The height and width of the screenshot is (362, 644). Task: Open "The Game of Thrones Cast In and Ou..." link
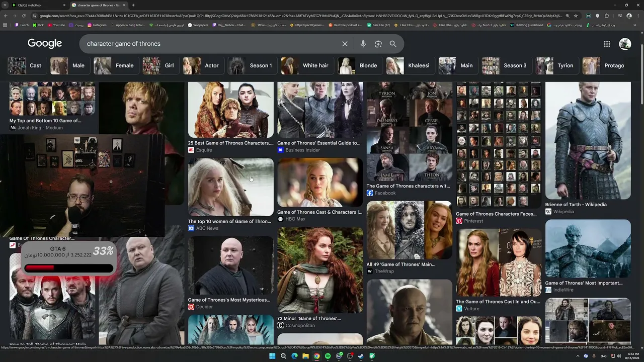coord(498,302)
